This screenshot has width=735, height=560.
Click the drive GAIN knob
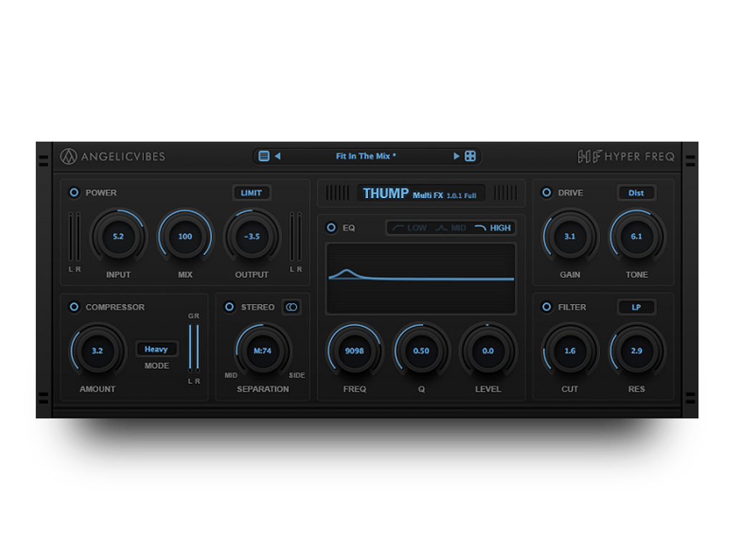(x=570, y=237)
